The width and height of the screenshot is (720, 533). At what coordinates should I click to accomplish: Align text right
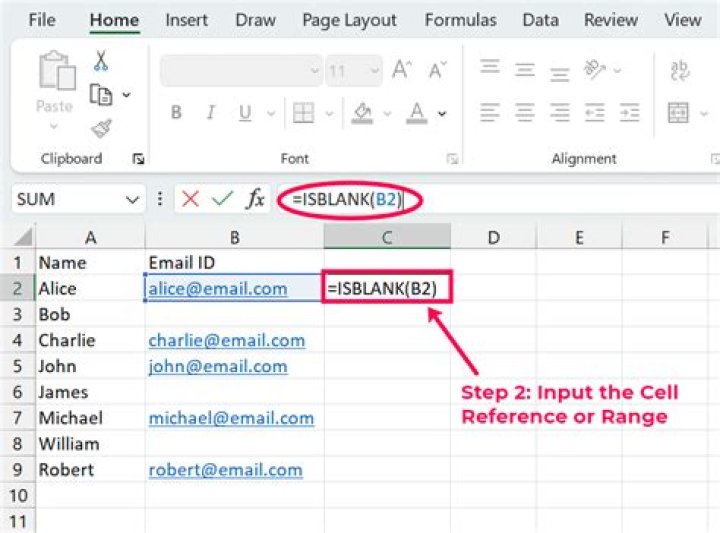(559, 113)
